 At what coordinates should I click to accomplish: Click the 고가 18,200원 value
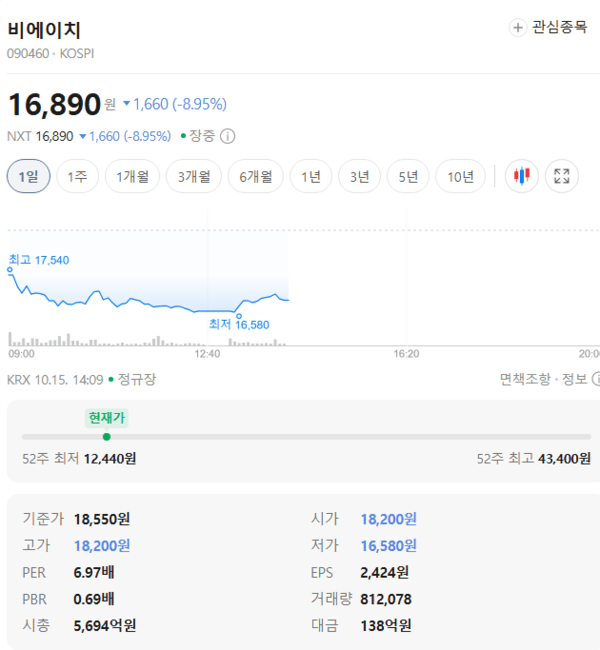[x=102, y=546]
